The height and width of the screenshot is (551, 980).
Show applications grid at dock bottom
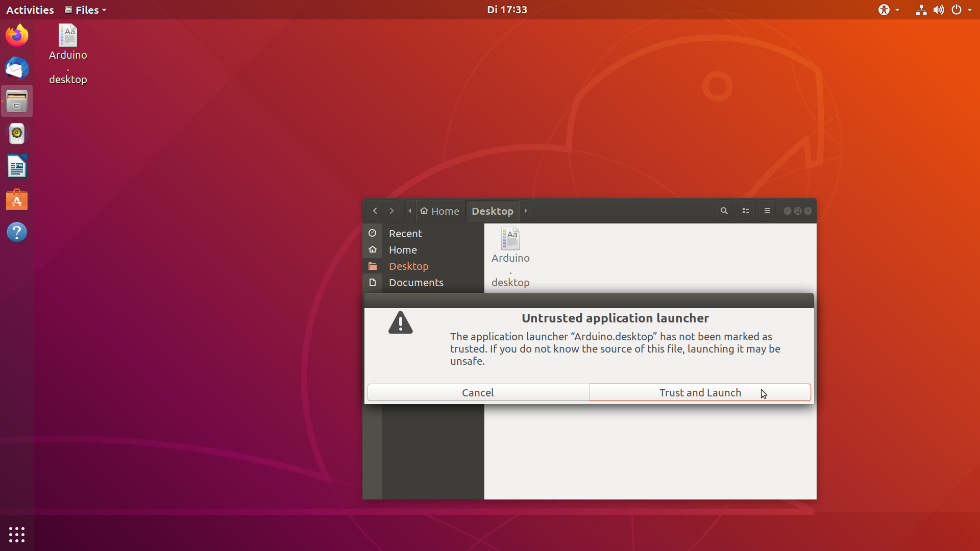pyautogui.click(x=17, y=534)
